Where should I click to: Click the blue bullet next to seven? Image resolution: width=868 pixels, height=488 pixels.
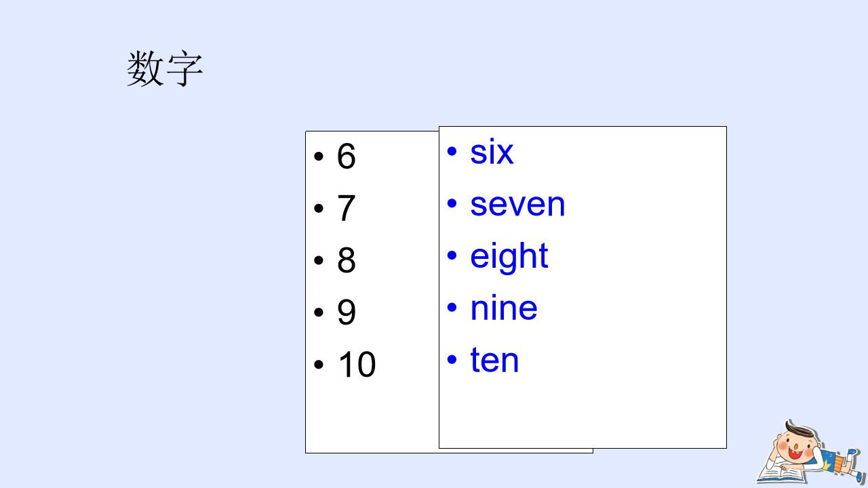452,205
